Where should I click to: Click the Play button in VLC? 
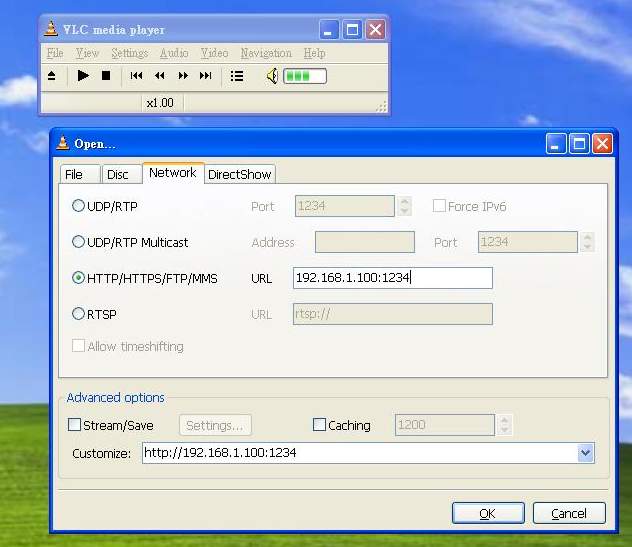point(83,76)
